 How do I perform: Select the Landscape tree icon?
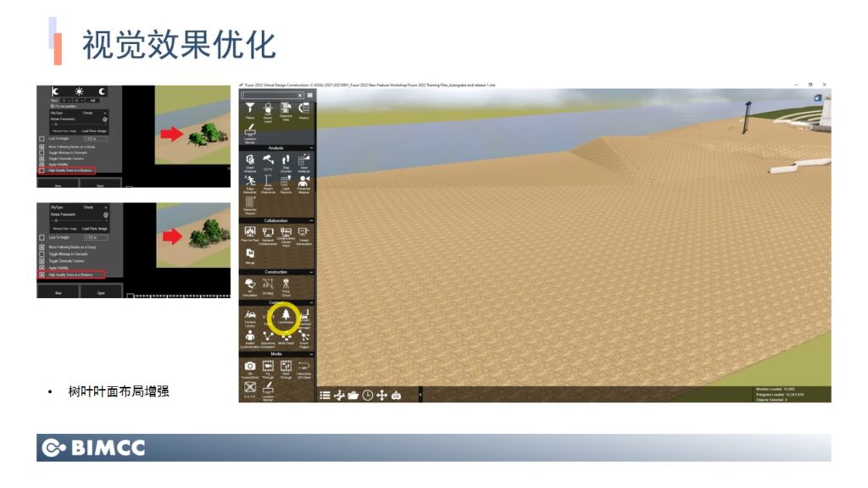point(286,316)
